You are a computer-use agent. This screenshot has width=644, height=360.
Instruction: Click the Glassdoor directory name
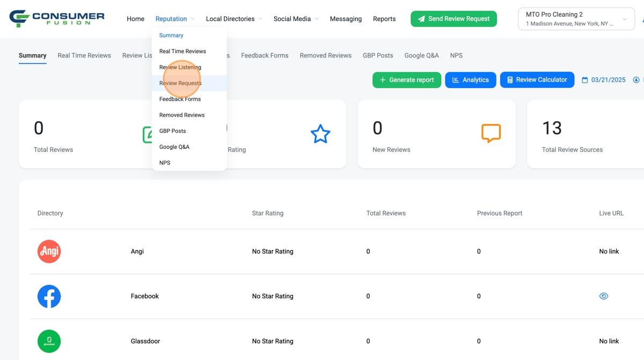(145, 341)
